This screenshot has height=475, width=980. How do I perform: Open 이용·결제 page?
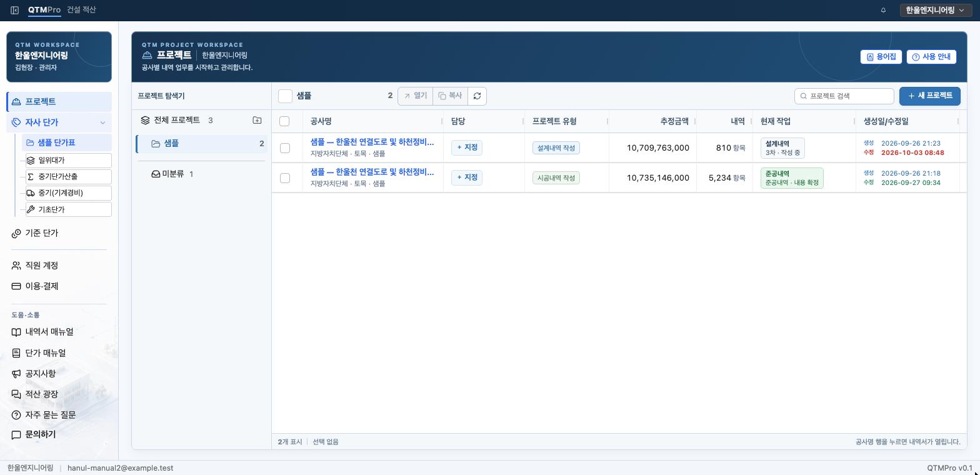[x=59, y=286]
